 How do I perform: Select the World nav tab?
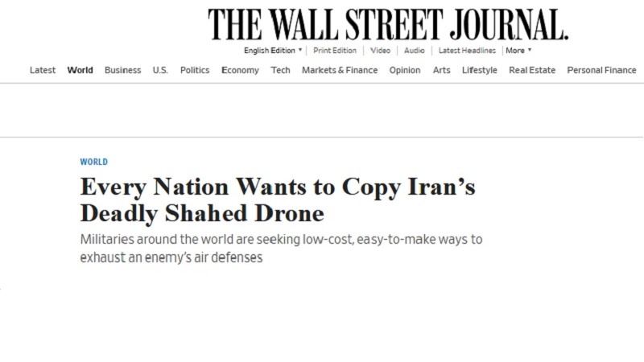click(x=80, y=70)
